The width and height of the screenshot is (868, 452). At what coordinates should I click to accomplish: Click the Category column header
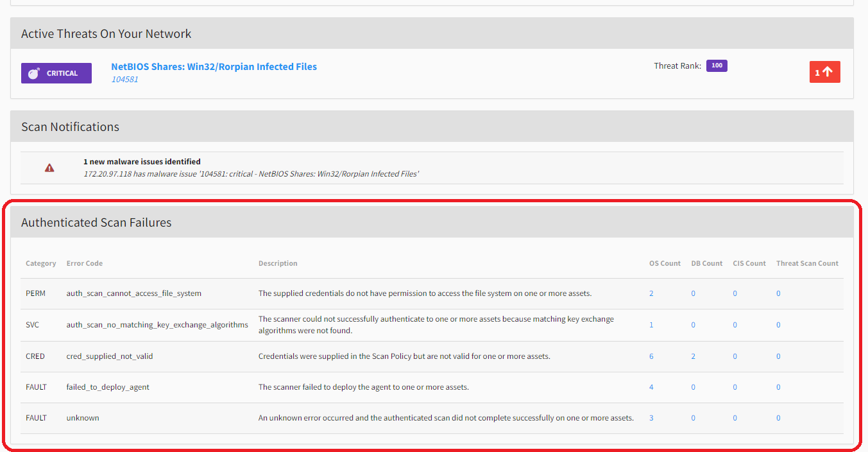40,263
